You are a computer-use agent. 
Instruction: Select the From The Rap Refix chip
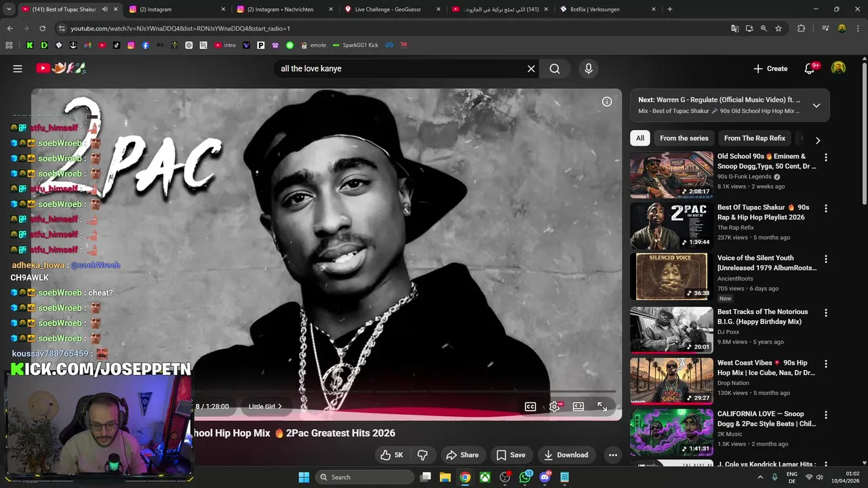point(755,138)
